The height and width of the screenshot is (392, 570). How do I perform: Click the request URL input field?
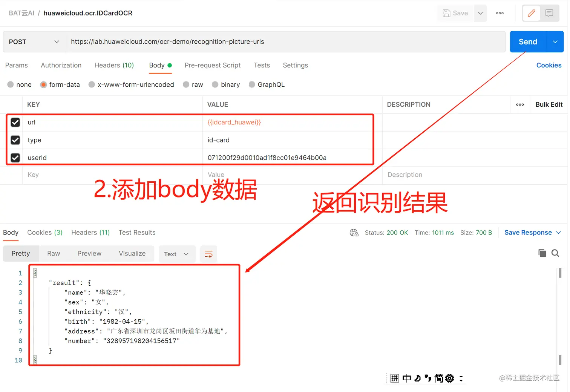pyautogui.click(x=285, y=42)
